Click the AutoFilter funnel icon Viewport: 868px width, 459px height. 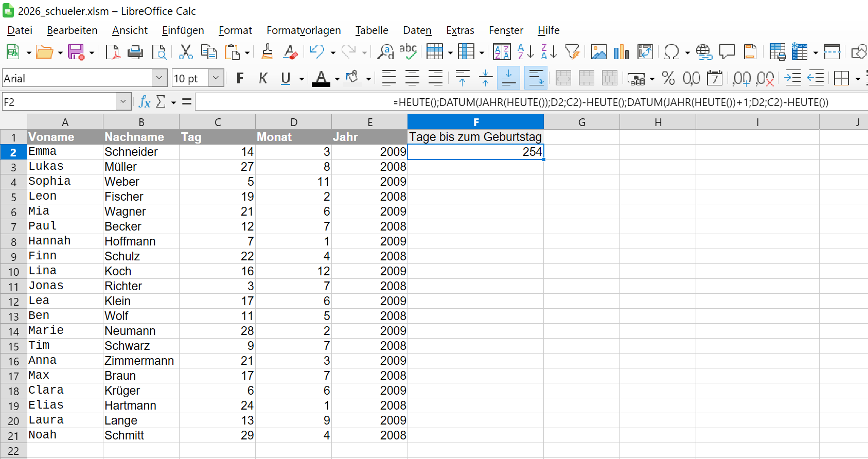pyautogui.click(x=572, y=52)
